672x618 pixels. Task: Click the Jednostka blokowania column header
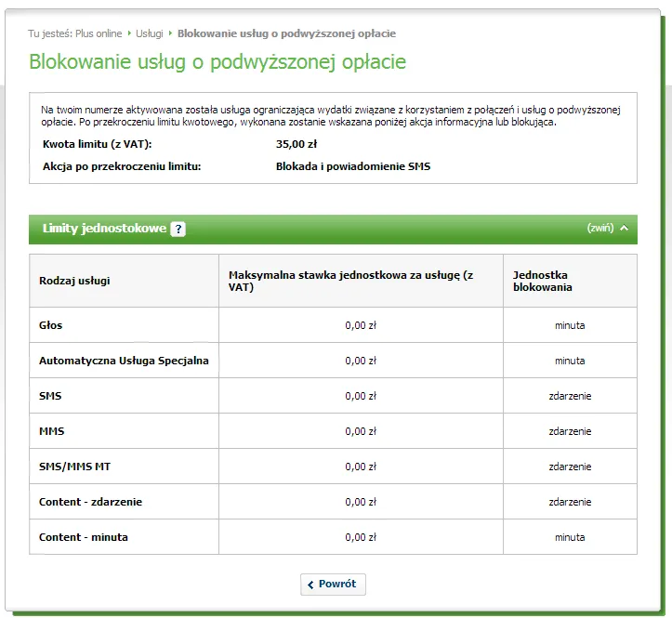(x=542, y=281)
